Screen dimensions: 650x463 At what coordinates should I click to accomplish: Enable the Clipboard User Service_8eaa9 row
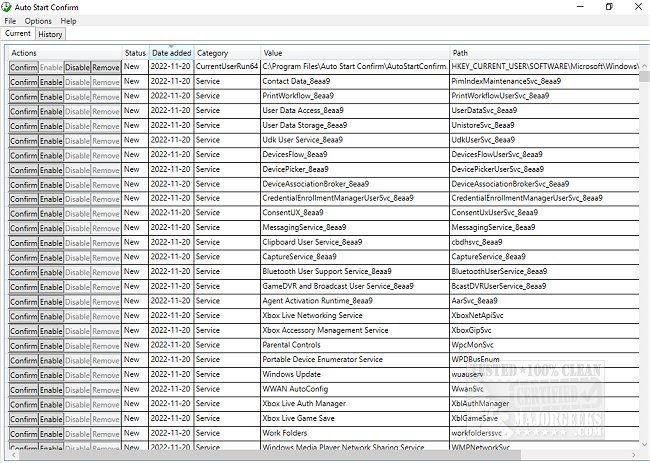51,243
